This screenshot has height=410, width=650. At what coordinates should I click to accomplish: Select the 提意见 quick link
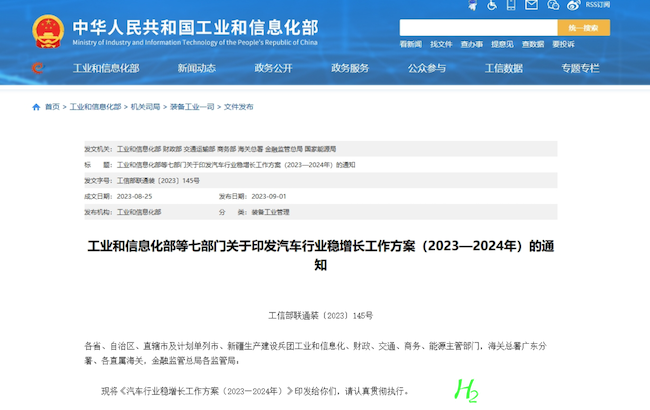pos(502,44)
